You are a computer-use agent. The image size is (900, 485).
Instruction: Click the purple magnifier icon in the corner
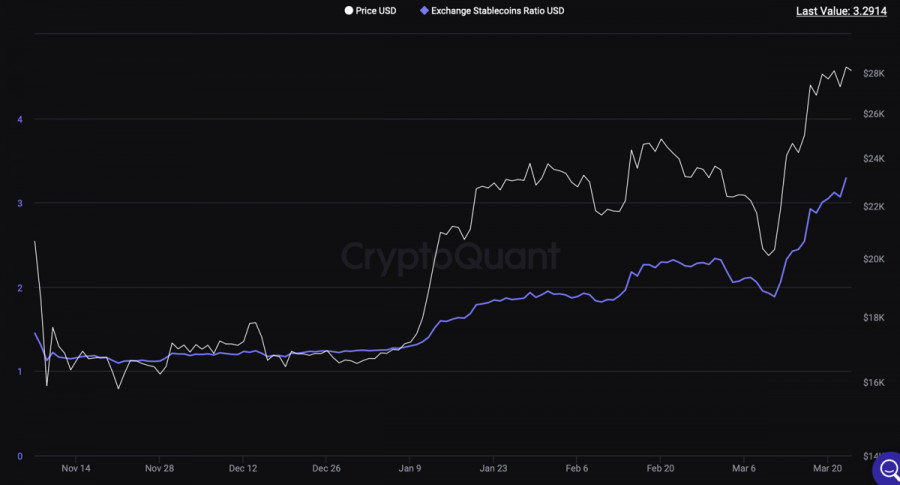click(x=886, y=470)
